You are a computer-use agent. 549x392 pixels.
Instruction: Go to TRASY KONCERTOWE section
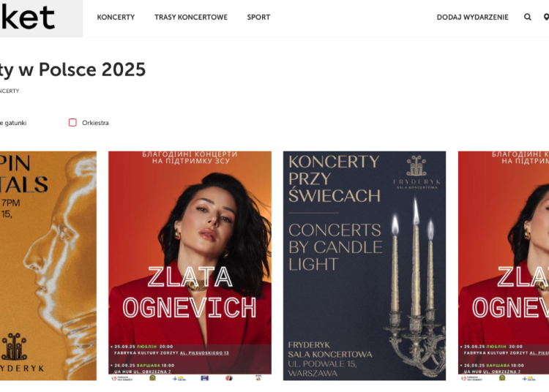191,17
